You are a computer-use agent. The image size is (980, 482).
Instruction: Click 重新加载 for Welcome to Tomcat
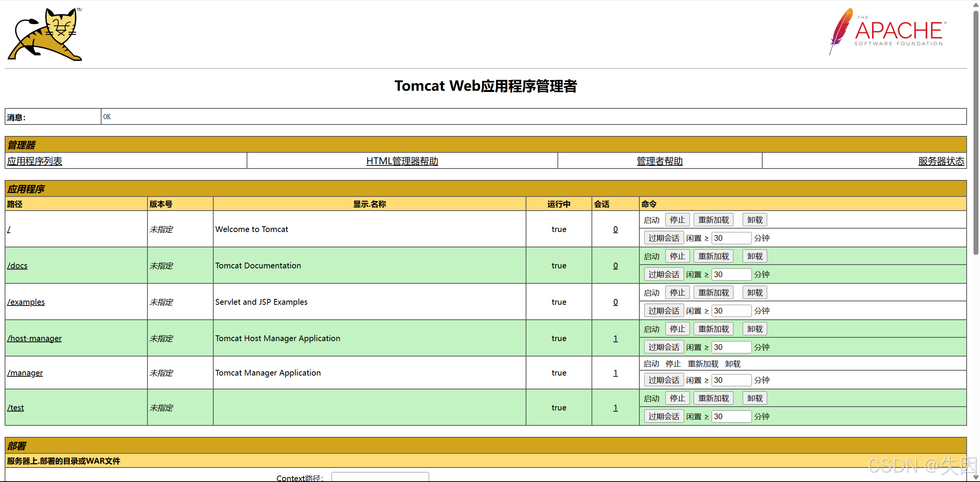713,220
